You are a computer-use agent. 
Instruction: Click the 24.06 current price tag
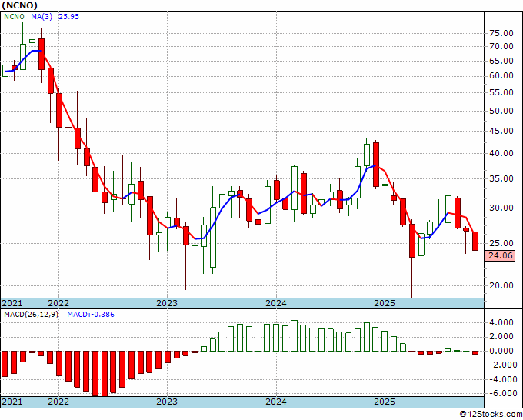pos(501,256)
